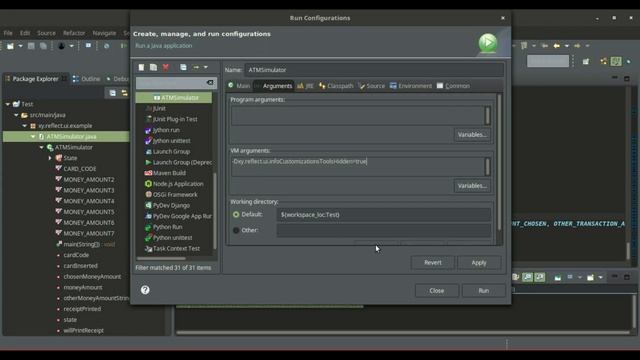The height and width of the screenshot is (360, 640).
Task: Select chosenMoneyAmount in Package Explorer
Action: point(92,277)
